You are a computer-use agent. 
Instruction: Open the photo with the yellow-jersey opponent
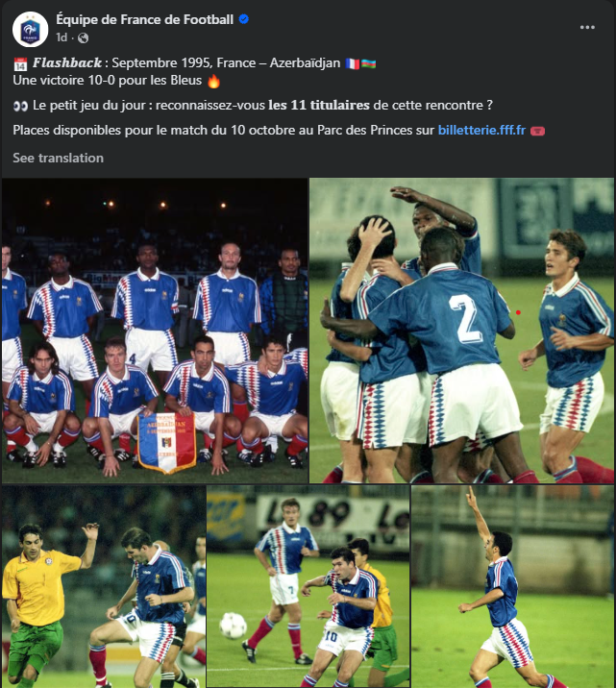103,586
